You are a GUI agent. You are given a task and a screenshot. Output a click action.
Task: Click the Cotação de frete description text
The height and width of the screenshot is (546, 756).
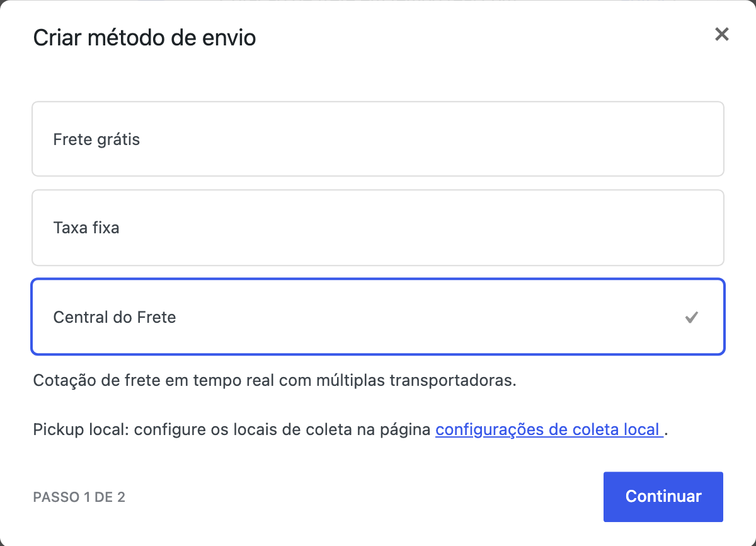point(275,381)
